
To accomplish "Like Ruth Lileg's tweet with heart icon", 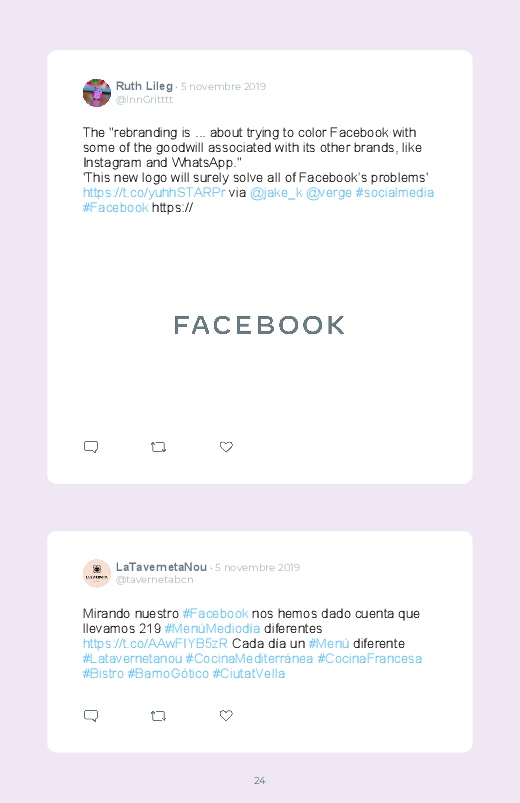I will [x=226, y=447].
